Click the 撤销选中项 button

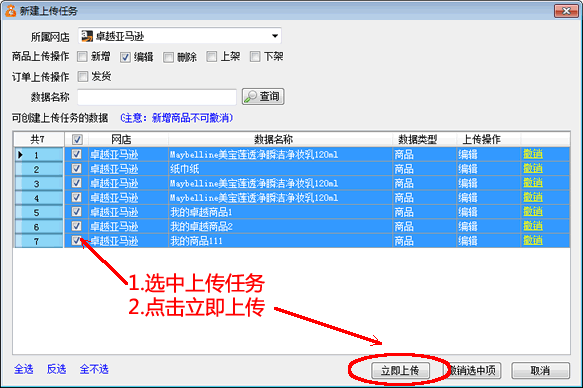[473, 371]
